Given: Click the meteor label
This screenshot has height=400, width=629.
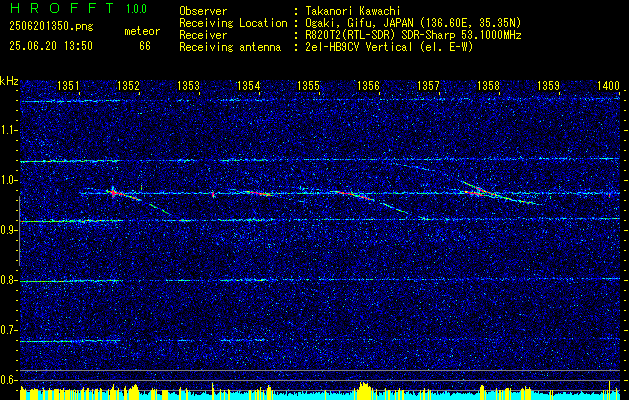Looking at the screenshot, I should click(x=142, y=31).
